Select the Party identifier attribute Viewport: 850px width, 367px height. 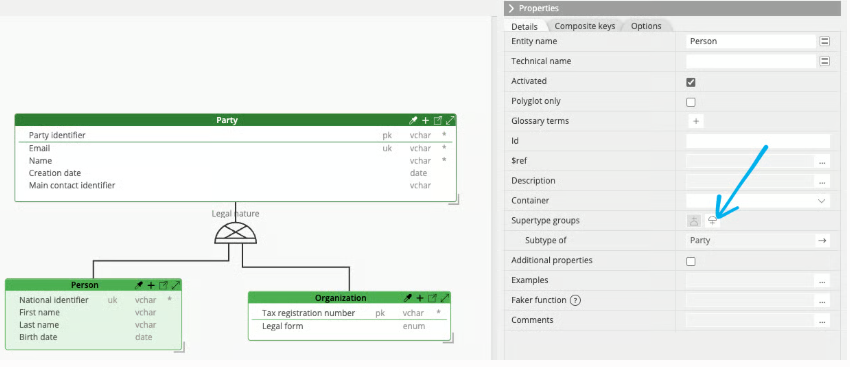pyautogui.click(x=57, y=135)
